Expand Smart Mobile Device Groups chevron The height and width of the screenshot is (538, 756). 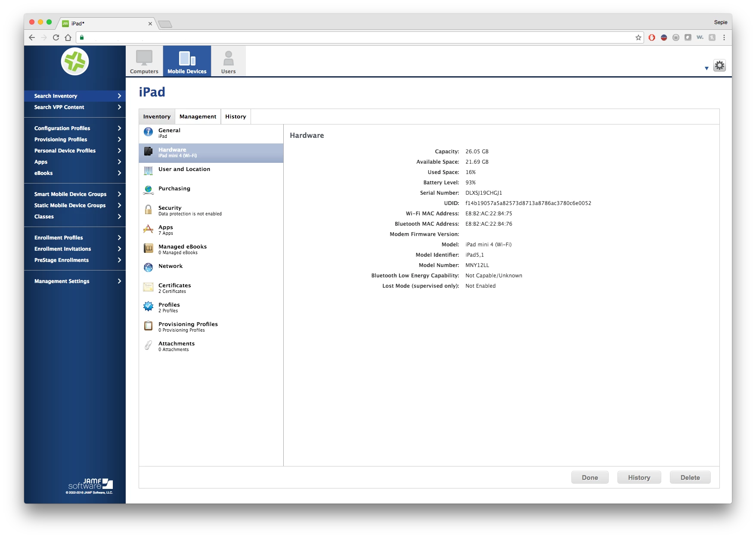coord(119,194)
